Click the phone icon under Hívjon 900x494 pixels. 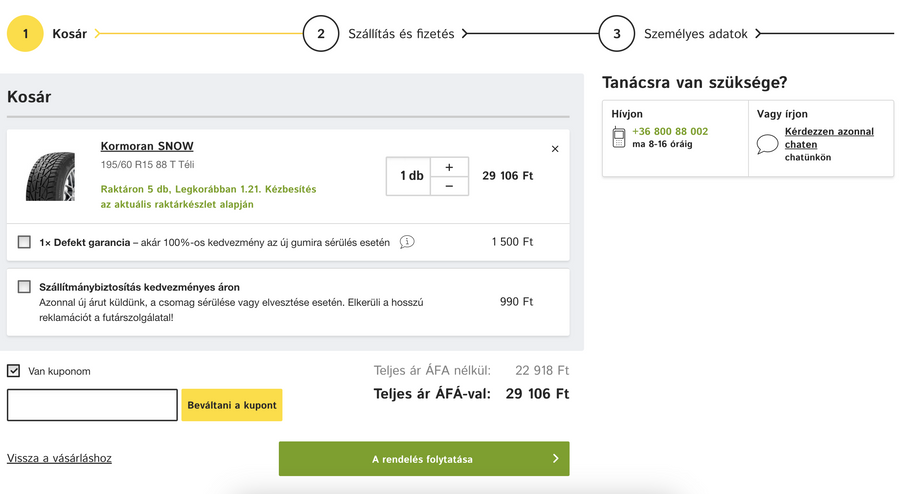pyautogui.click(x=619, y=138)
